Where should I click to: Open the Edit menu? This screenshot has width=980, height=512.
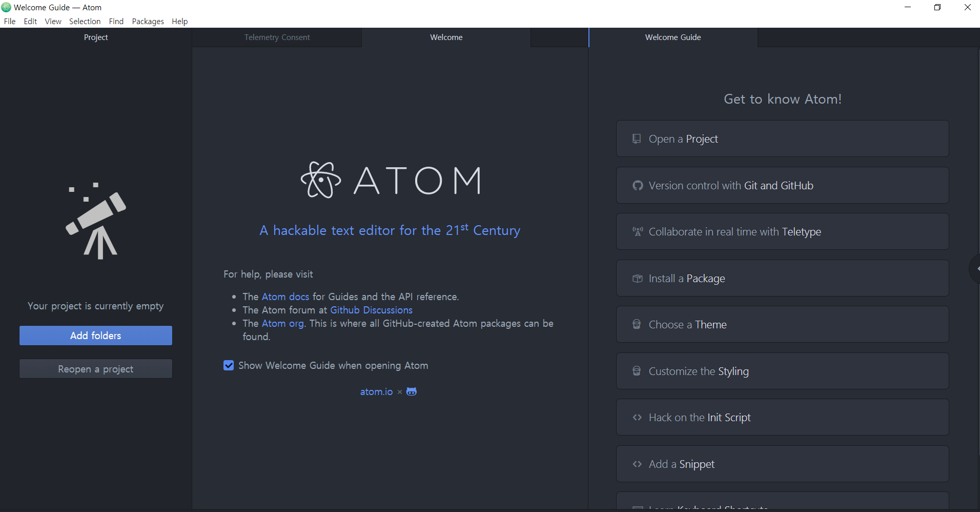(x=30, y=21)
